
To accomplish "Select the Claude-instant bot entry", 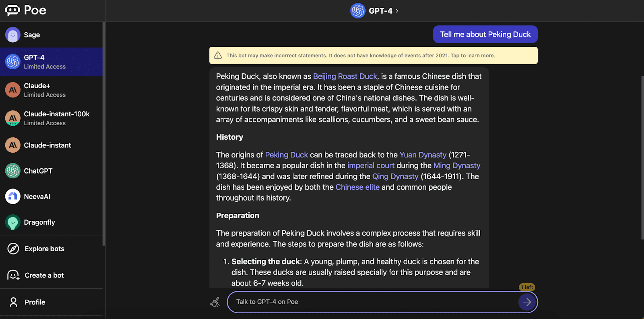I will pyautogui.click(x=47, y=145).
